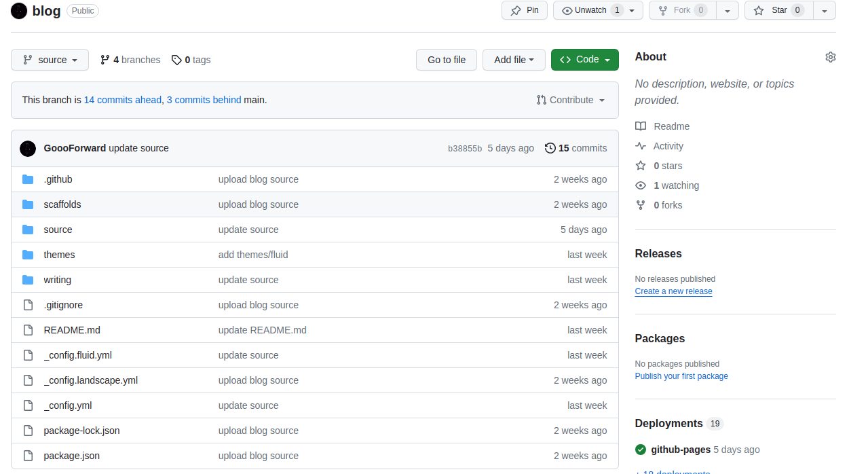Click the Go to file button
This screenshot has width=868, height=474.
(x=447, y=60)
